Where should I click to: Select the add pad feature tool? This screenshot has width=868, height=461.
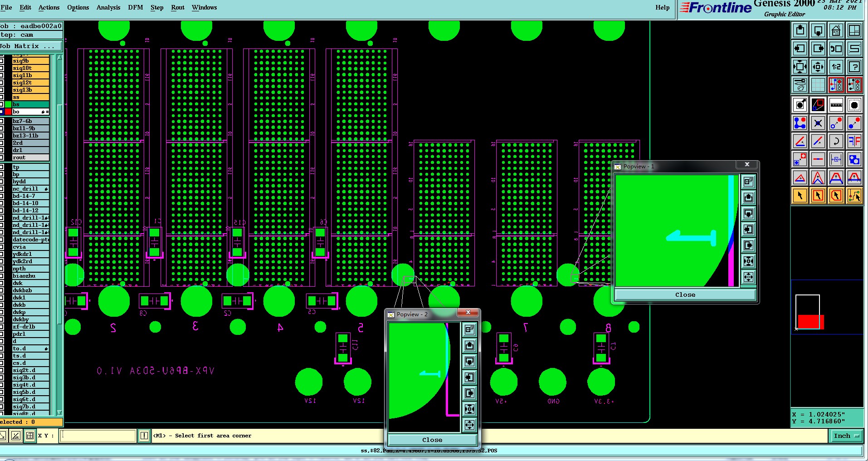800,105
